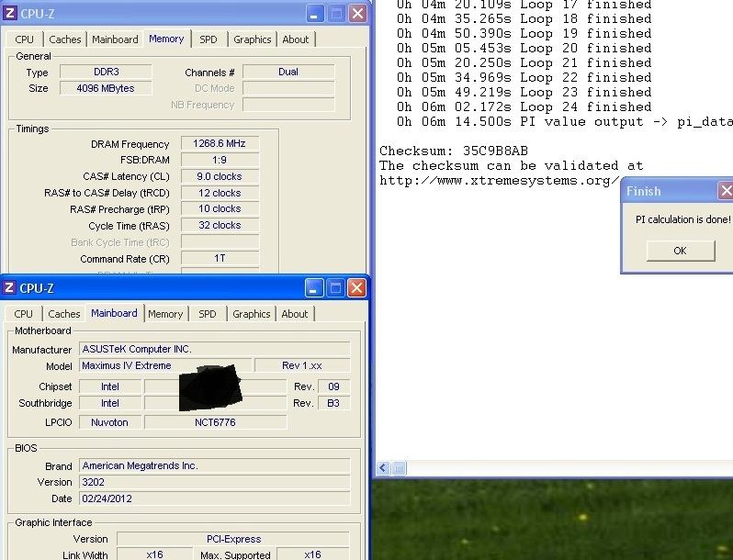
Task: Click the xtremesystems.org URL text
Action: coord(500,181)
